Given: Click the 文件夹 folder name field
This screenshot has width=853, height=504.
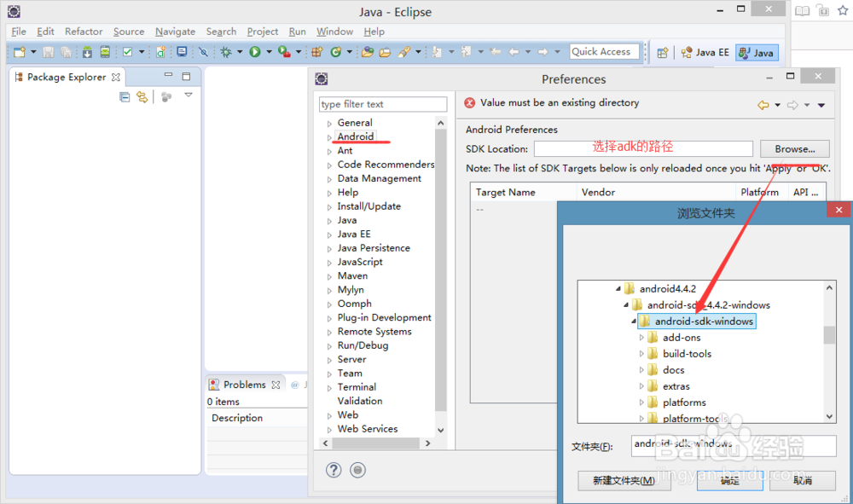Looking at the screenshot, I should 734,446.
